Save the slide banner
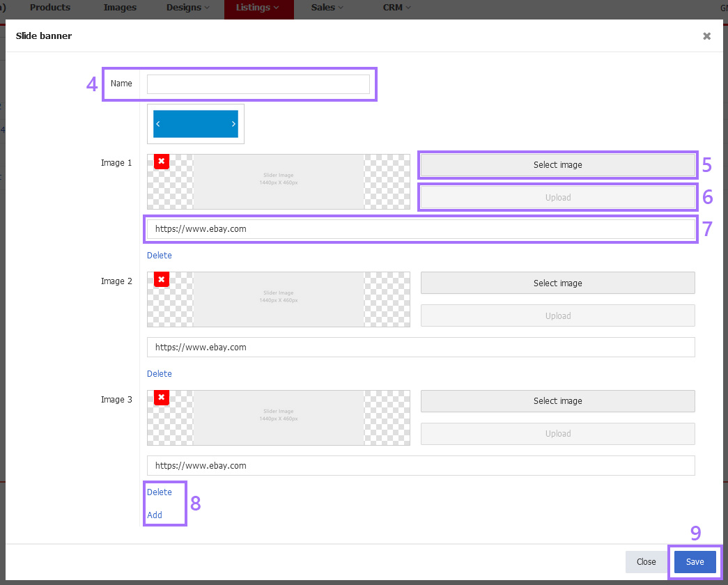 pos(695,562)
